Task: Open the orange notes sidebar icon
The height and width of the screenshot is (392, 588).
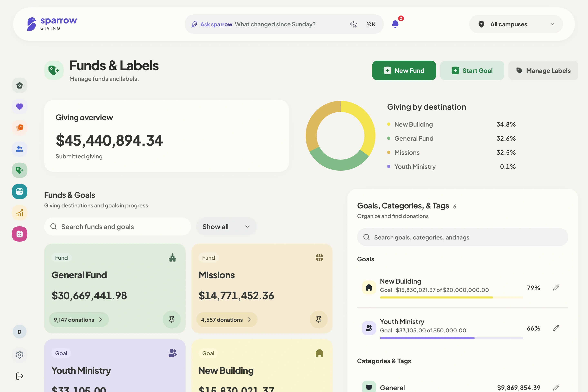Action: 20,128
